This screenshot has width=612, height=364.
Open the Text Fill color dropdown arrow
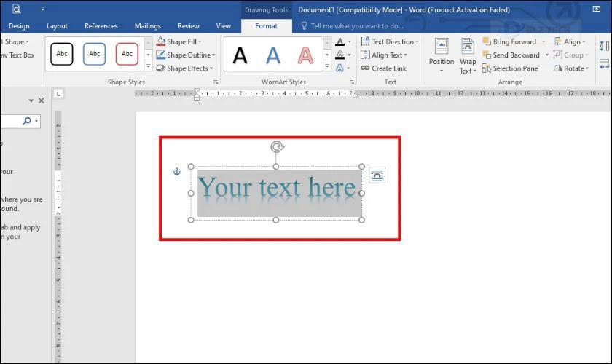349,41
